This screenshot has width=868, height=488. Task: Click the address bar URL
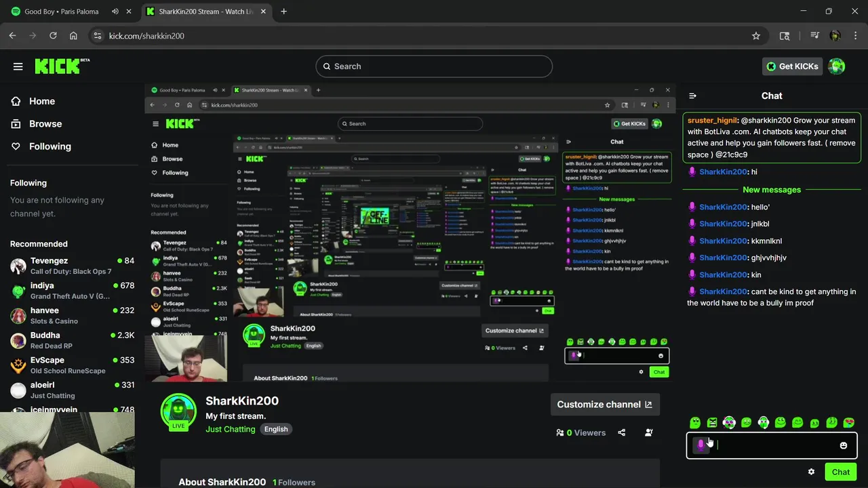(146, 36)
